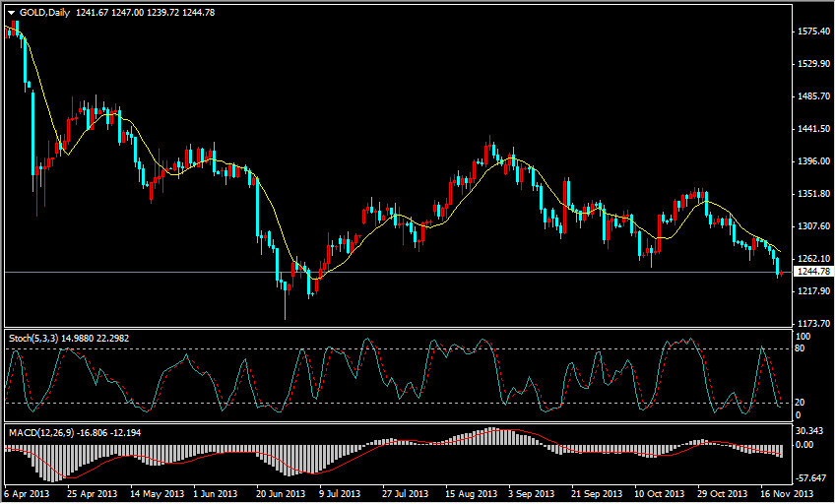Click the 25 Apr 2013 date label
836x504 pixels.
pyautogui.click(x=93, y=494)
